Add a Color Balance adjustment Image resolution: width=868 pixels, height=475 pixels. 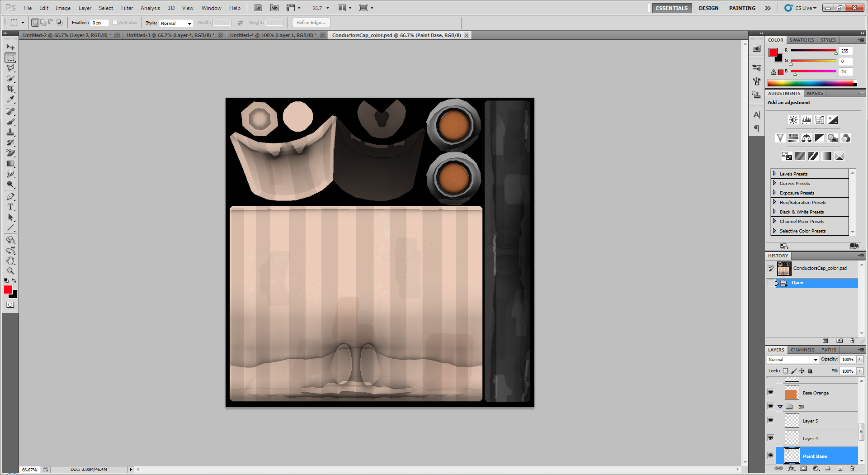(807, 138)
